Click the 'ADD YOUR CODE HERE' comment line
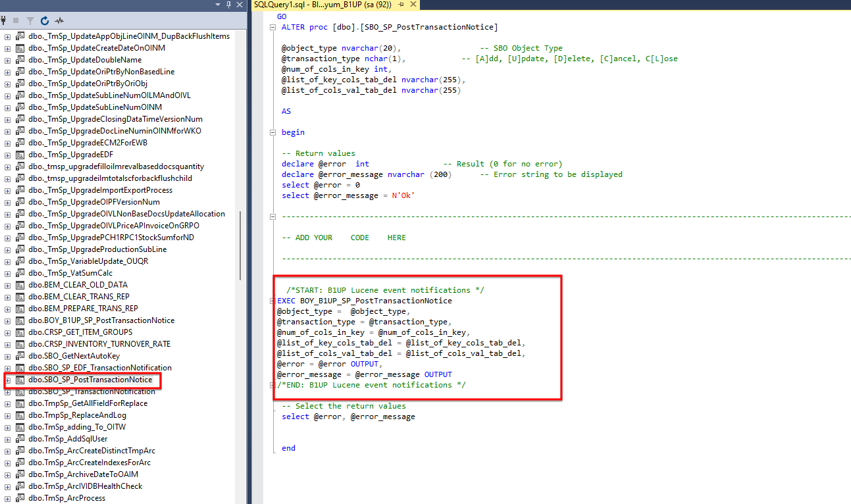The width and height of the screenshot is (851, 504). click(x=344, y=238)
